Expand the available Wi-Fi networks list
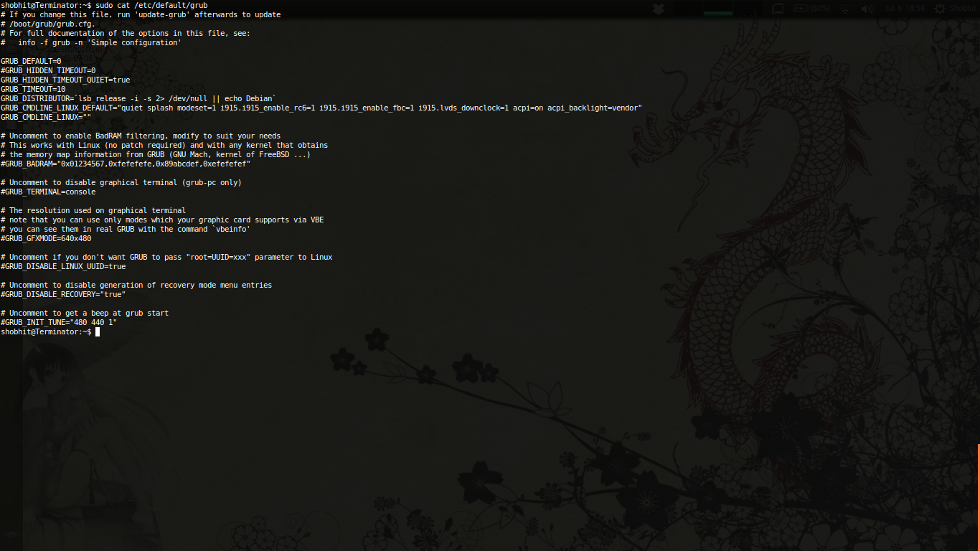Screen dimensions: 980x551 click(845, 8)
